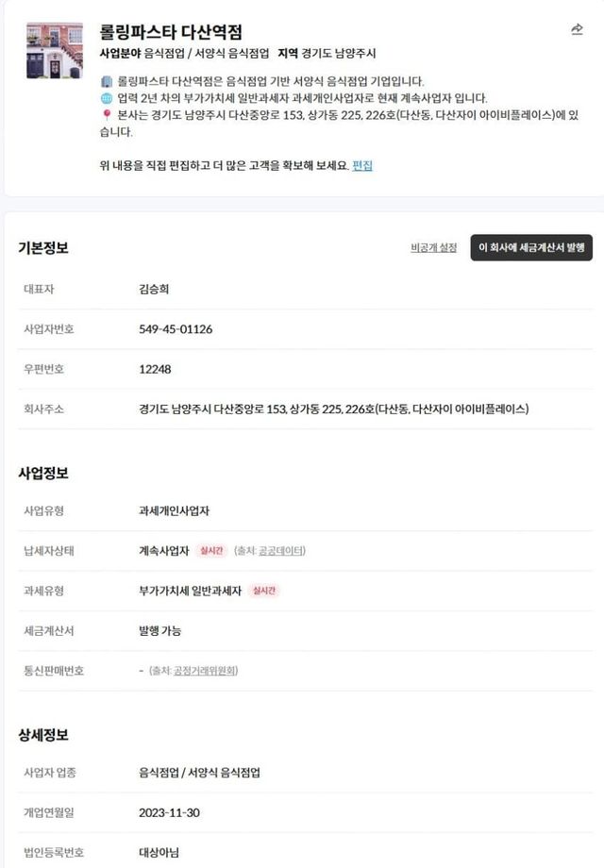Click the postal code 12248
Viewport: 604px width, 868px height.
[x=155, y=369]
